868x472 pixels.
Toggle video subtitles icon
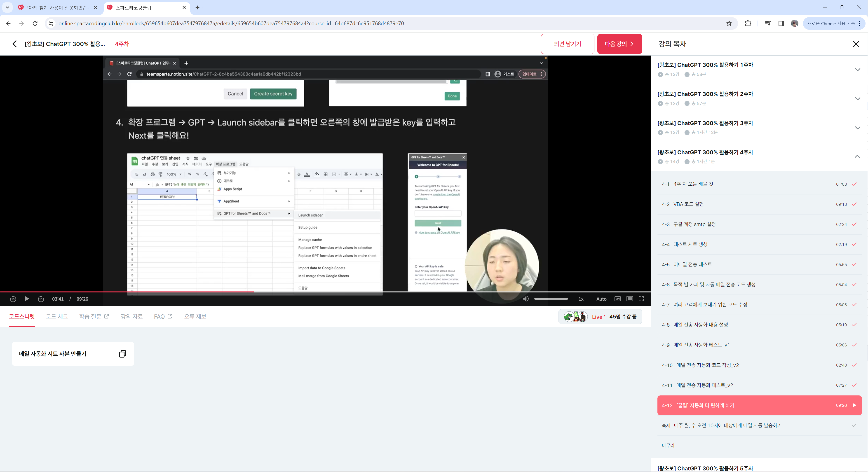coord(618,299)
